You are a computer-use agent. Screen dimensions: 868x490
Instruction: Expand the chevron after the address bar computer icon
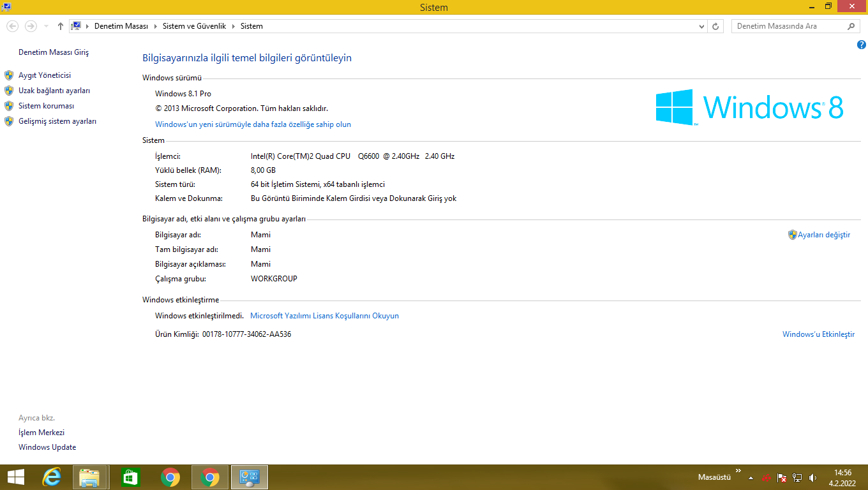point(88,26)
